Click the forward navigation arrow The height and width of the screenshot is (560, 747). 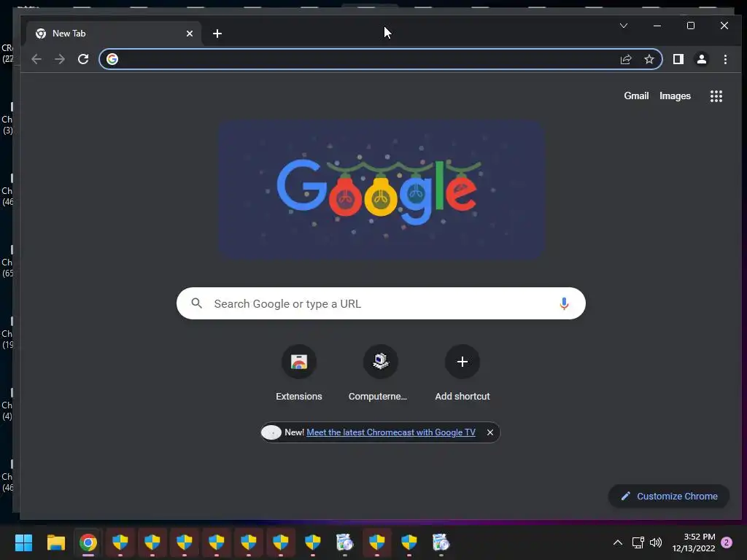pos(60,59)
